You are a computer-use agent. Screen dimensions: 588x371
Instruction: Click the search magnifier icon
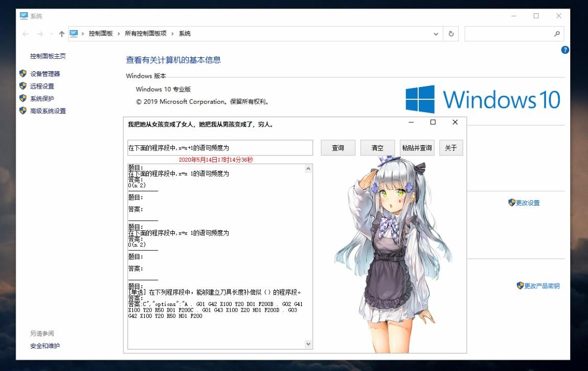(x=557, y=34)
